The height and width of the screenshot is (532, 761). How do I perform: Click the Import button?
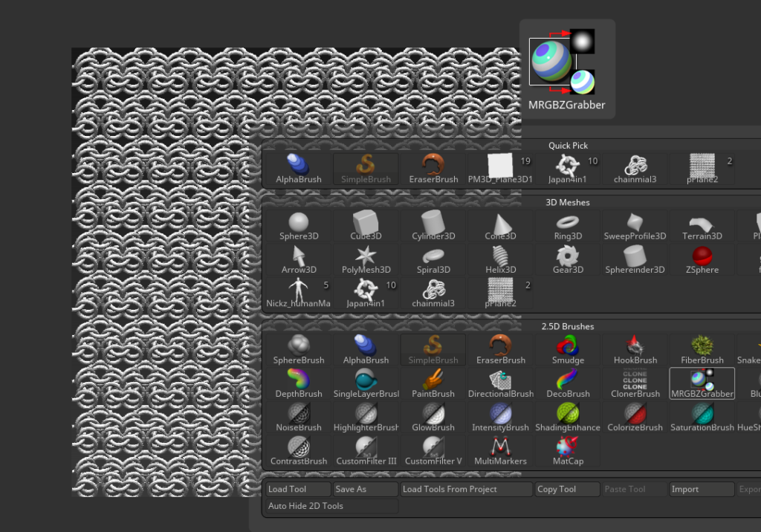point(702,490)
